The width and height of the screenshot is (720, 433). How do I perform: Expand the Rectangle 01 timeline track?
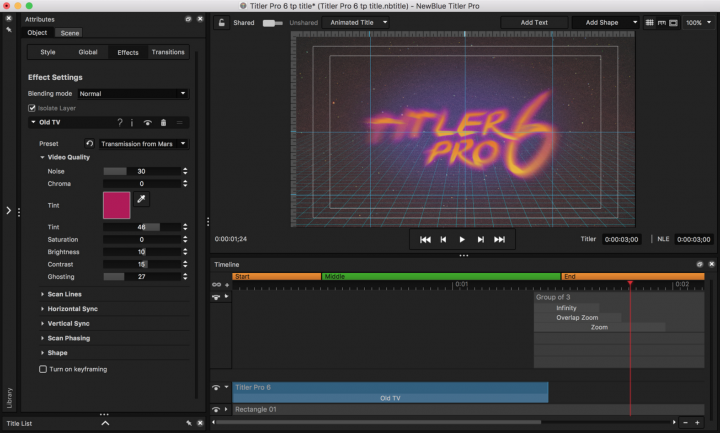coord(226,409)
